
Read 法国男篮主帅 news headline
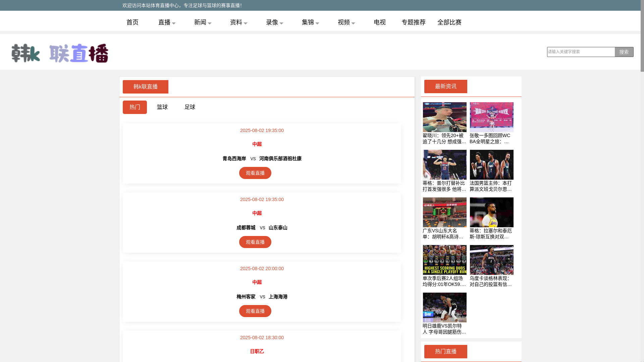pos(491,186)
